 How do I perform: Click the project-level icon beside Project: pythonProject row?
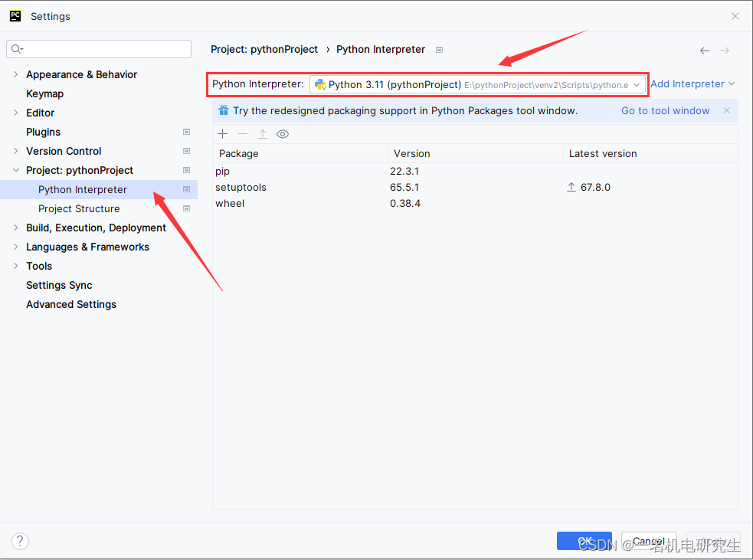(x=187, y=171)
